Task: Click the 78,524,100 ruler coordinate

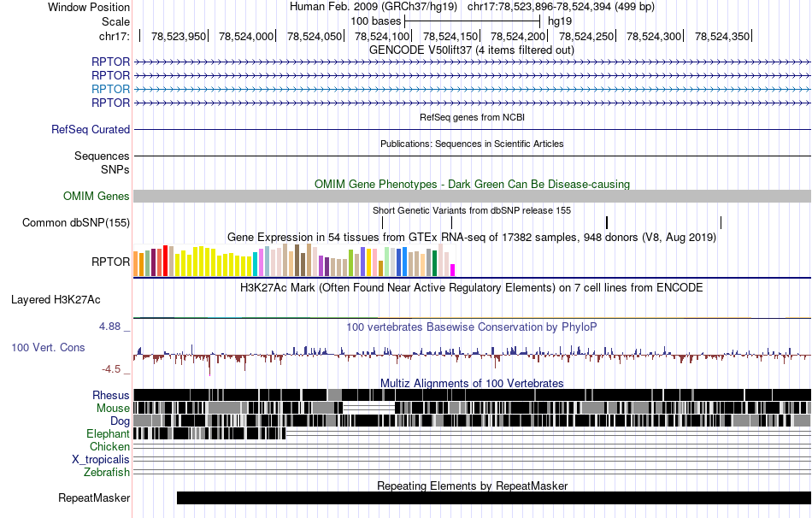Action: tap(382, 36)
